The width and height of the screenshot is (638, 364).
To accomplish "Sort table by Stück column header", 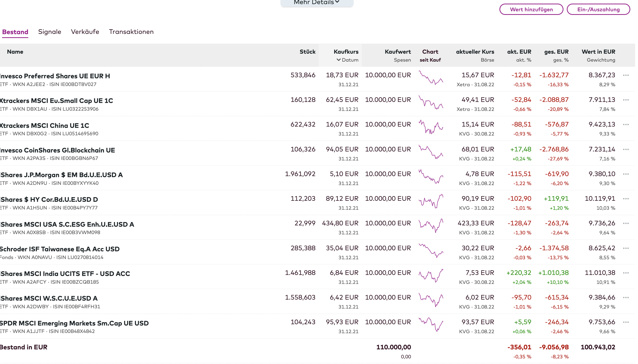I will (307, 52).
